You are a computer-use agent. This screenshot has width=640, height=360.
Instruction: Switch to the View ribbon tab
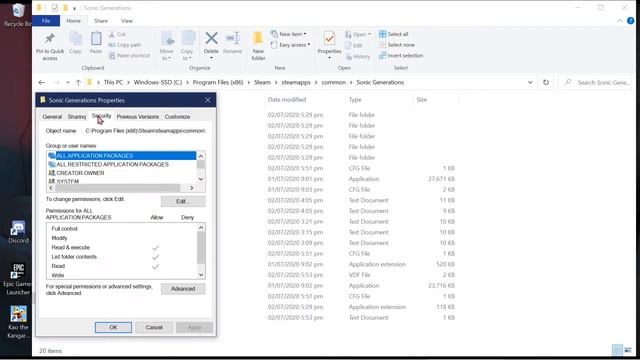tap(127, 21)
